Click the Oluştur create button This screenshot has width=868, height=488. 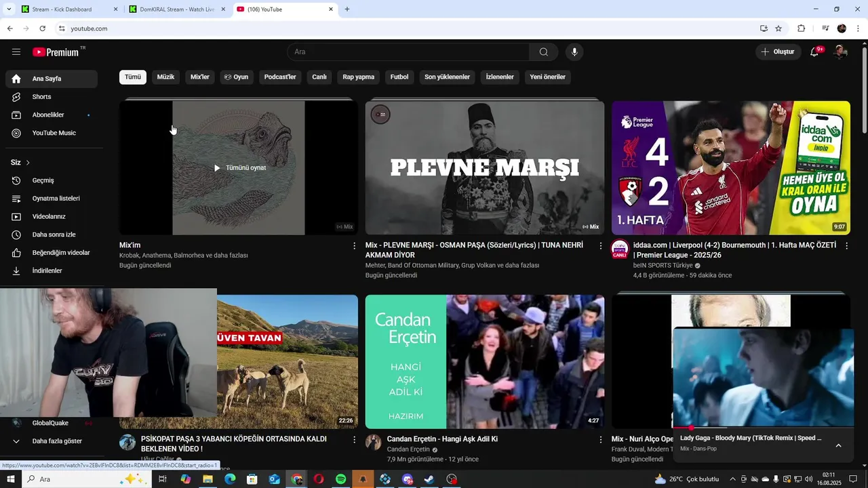(778, 52)
